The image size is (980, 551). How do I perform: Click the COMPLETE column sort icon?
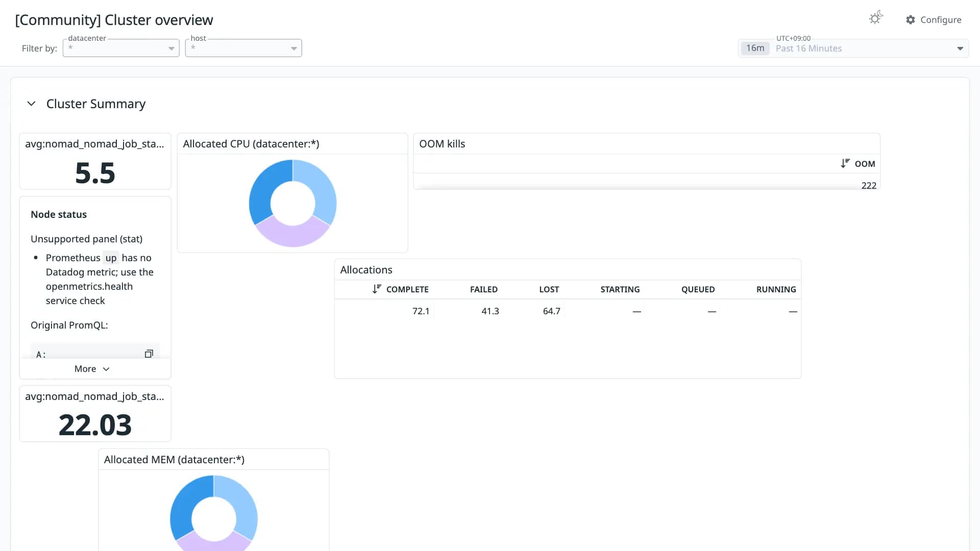click(377, 289)
